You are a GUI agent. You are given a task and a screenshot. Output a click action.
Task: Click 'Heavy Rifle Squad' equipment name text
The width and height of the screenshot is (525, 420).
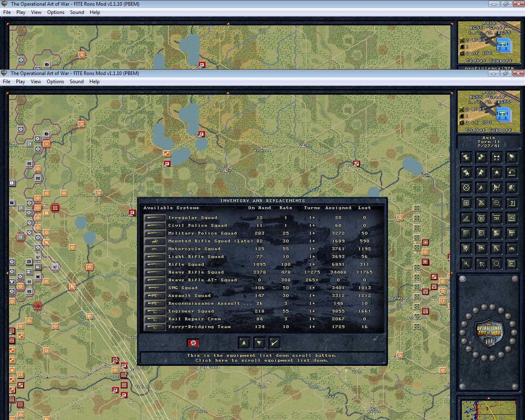(196, 272)
